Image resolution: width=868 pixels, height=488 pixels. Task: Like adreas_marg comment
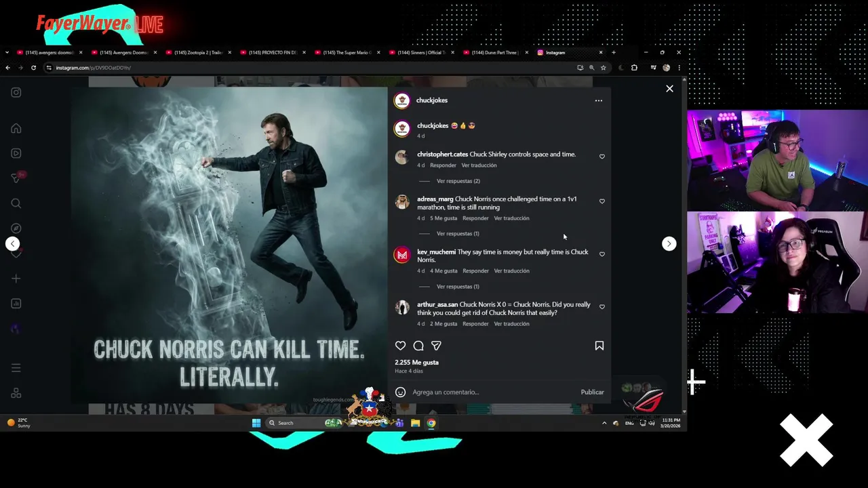(601, 201)
